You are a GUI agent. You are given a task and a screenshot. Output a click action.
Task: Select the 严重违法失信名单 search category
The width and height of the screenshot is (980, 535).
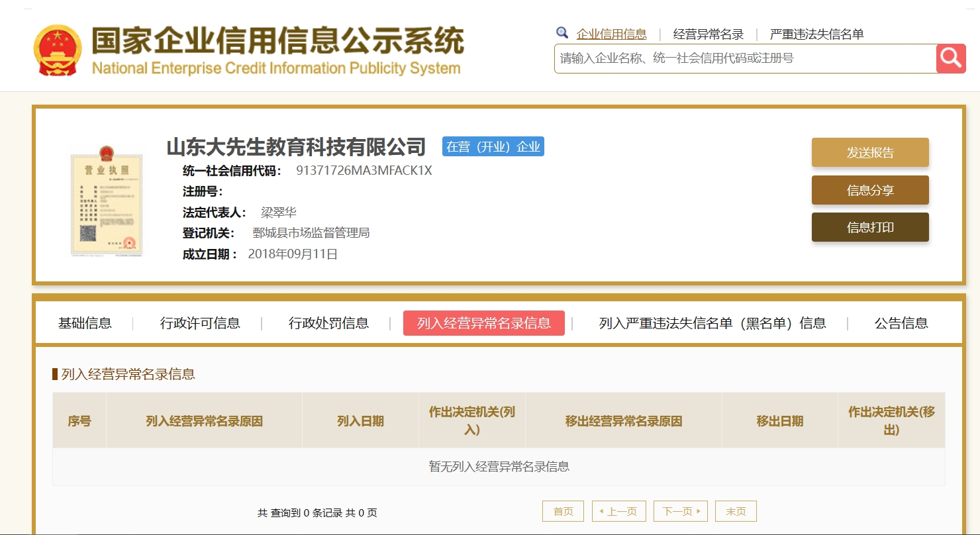point(817,34)
